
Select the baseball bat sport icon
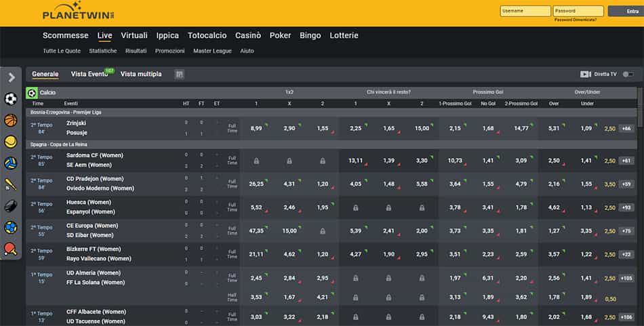11,184
